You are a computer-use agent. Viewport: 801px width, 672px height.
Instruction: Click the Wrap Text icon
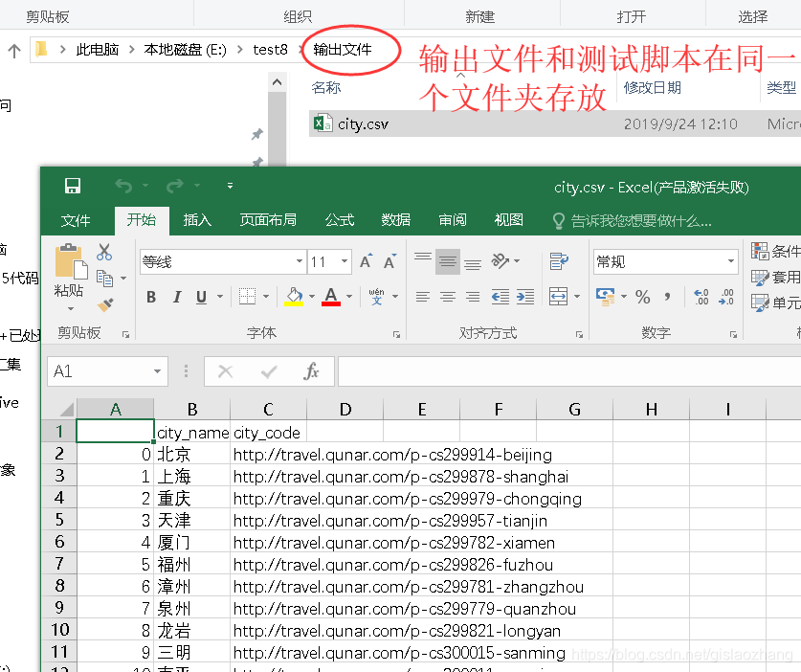click(x=559, y=261)
